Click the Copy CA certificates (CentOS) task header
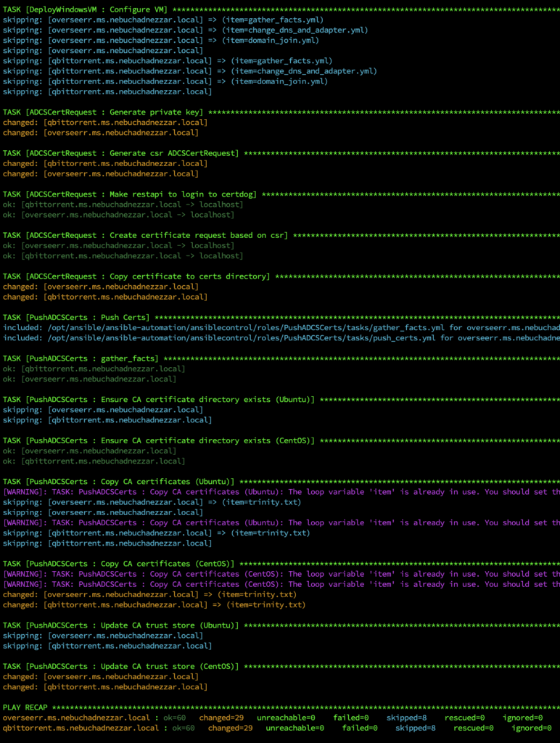The width and height of the screenshot is (560, 743). pyautogui.click(x=118, y=564)
